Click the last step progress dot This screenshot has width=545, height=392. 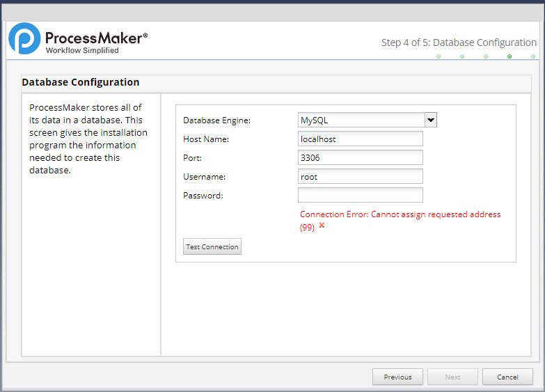click(533, 56)
